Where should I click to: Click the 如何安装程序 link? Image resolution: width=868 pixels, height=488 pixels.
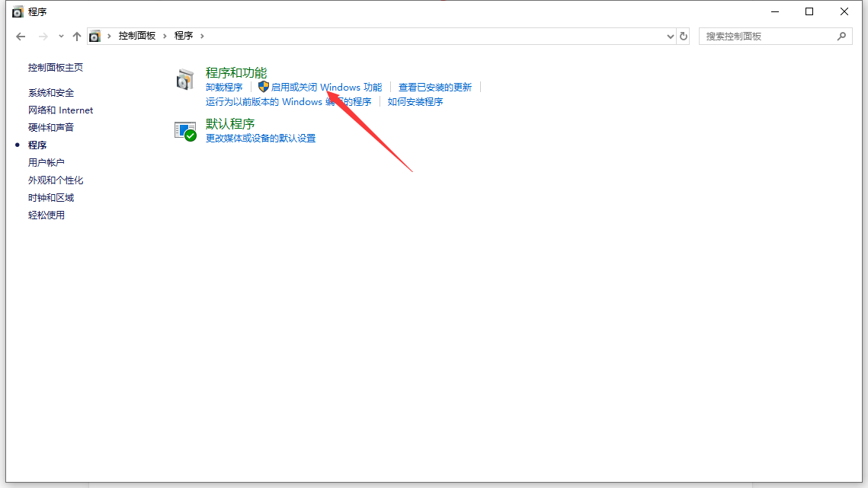[415, 102]
